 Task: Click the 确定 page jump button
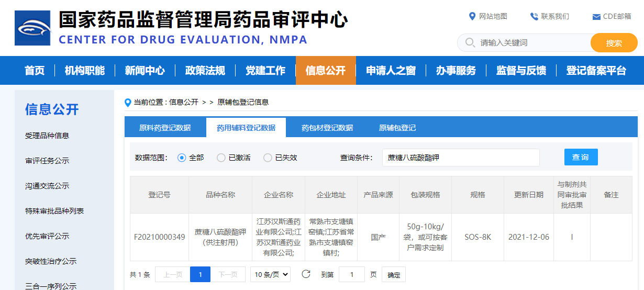click(394, 274)
